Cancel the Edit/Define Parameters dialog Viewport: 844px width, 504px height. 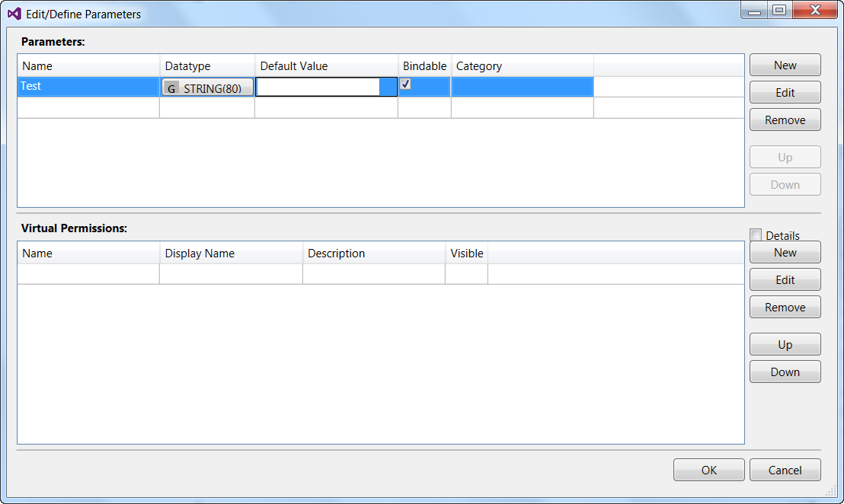pyautogui.click(x=785, y=470)
